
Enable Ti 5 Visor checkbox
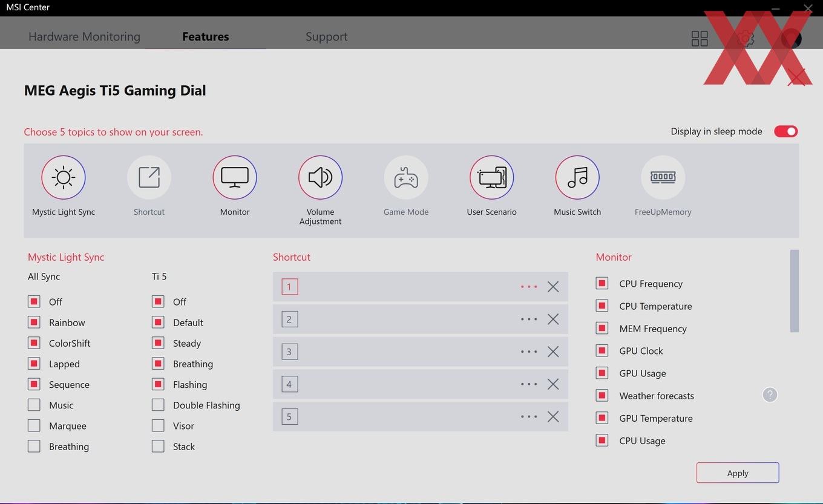click(158, 425)
